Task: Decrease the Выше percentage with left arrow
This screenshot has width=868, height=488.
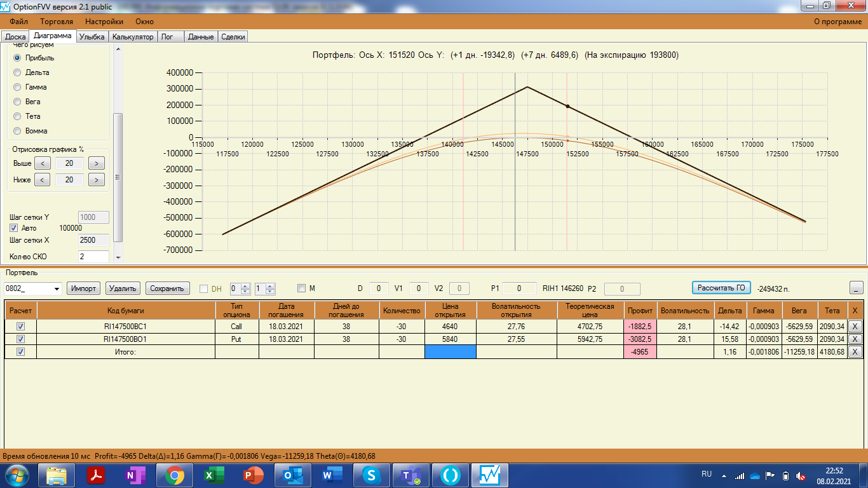Action: [42, 163]
